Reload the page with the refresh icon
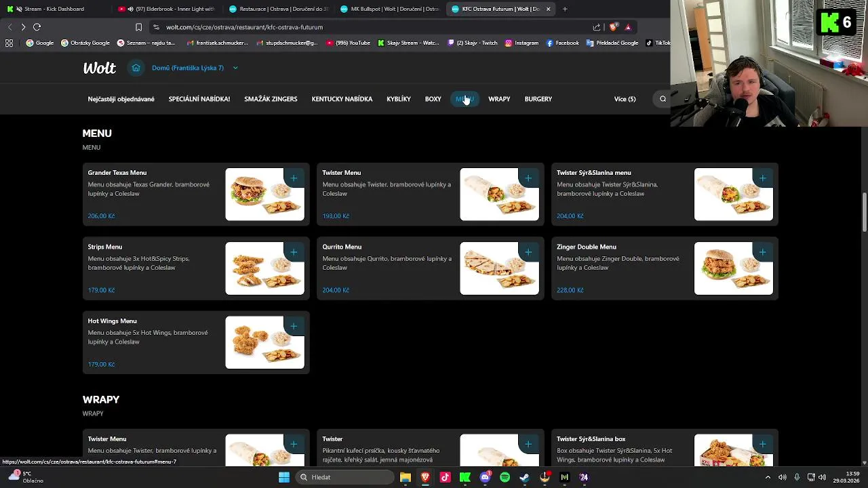The image size is (868, 488). pos(37,27)
